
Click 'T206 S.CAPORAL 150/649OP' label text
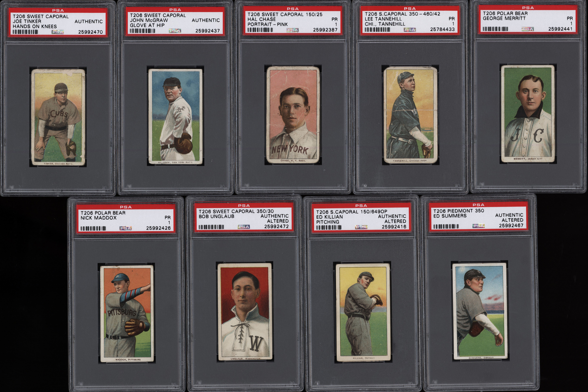(352, 212)
